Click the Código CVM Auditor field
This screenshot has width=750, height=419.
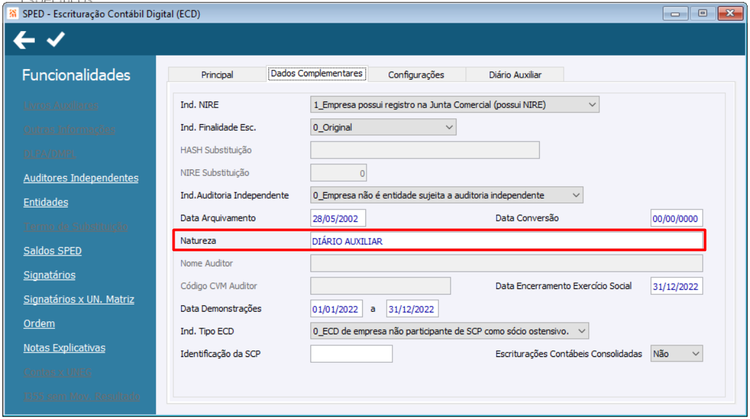[380, 286]
